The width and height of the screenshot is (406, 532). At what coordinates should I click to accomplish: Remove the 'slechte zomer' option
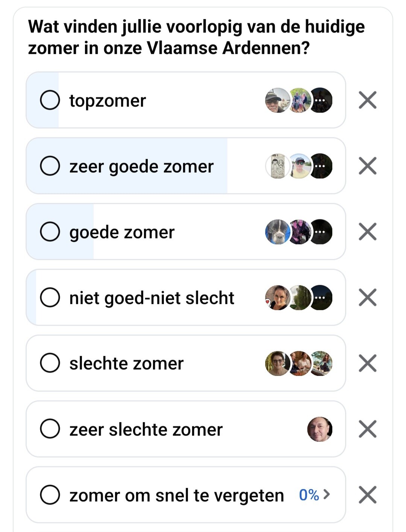click(367, 363)
